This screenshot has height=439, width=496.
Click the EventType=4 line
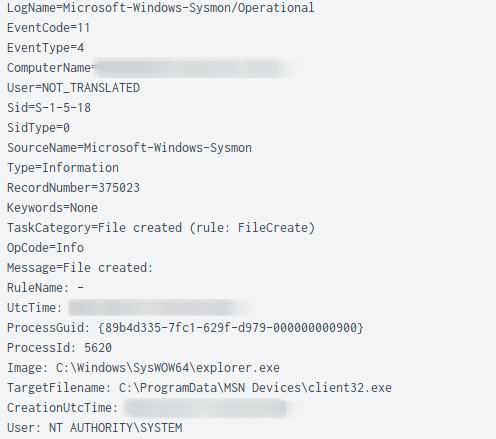click(x=45, y=48)
